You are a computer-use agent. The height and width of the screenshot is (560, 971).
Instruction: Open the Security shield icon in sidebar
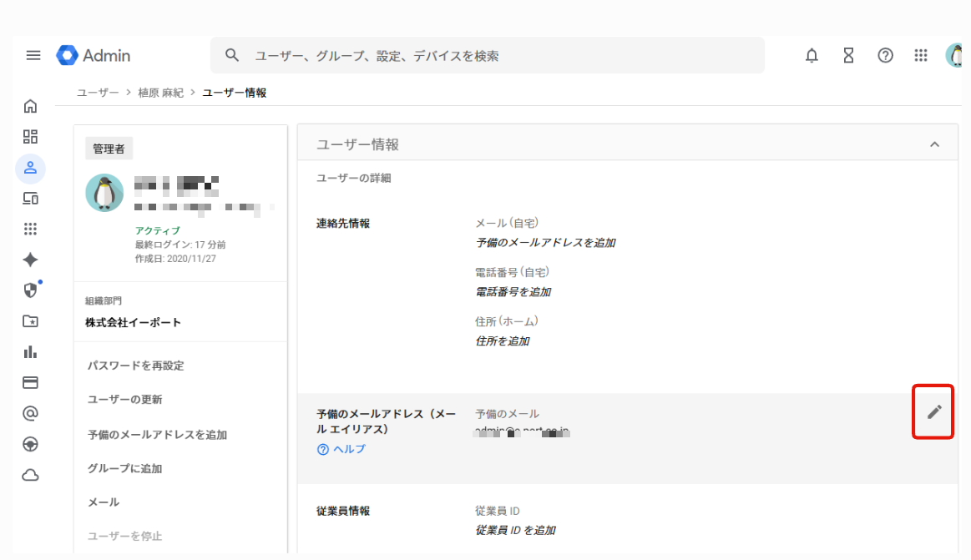pos(31,290)
